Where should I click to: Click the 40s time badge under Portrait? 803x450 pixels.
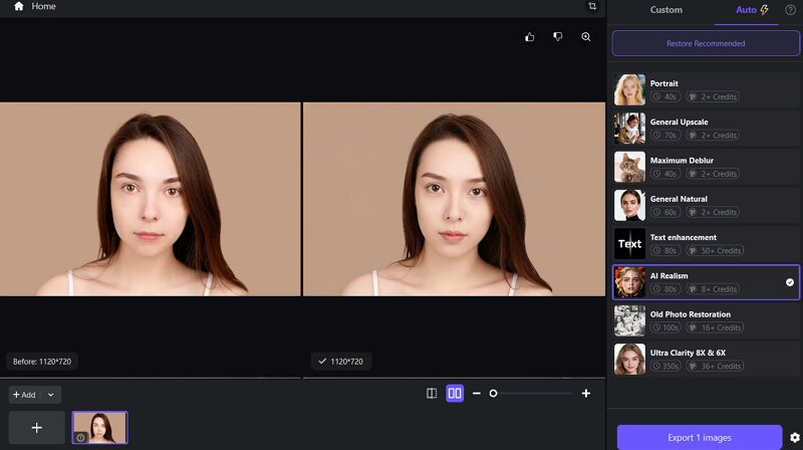[665, 97]
